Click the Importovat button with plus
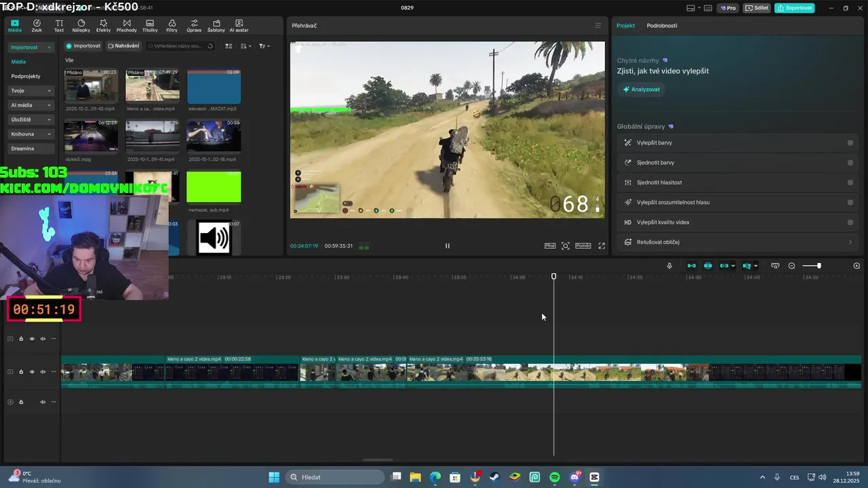Screen dimensions: 868x488 [x=83, y=46]
